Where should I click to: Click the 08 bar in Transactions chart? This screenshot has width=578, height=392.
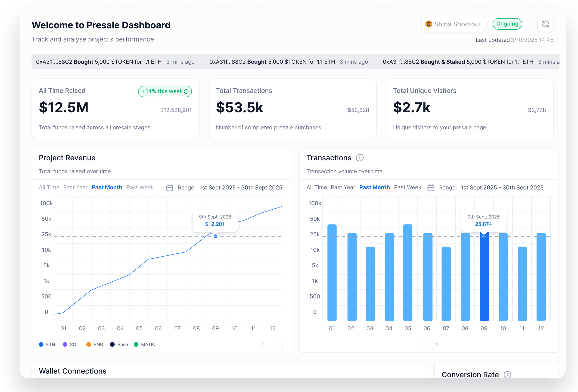point(465,277)
